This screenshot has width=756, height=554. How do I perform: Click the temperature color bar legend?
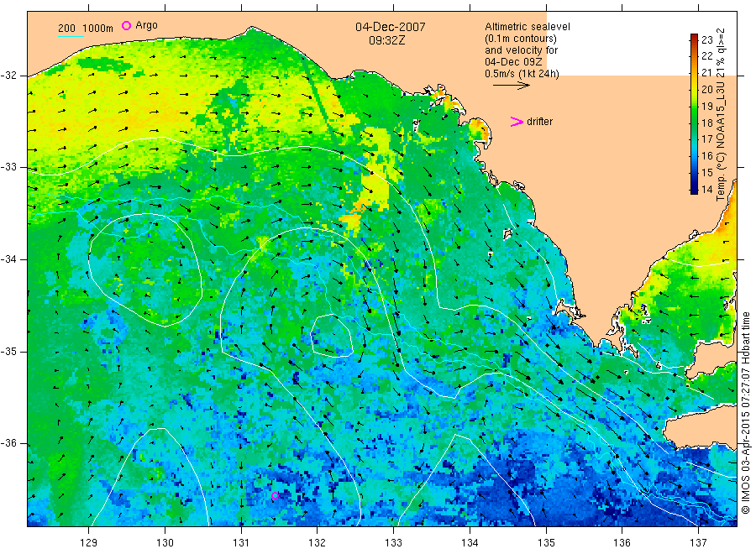point(695,113)
